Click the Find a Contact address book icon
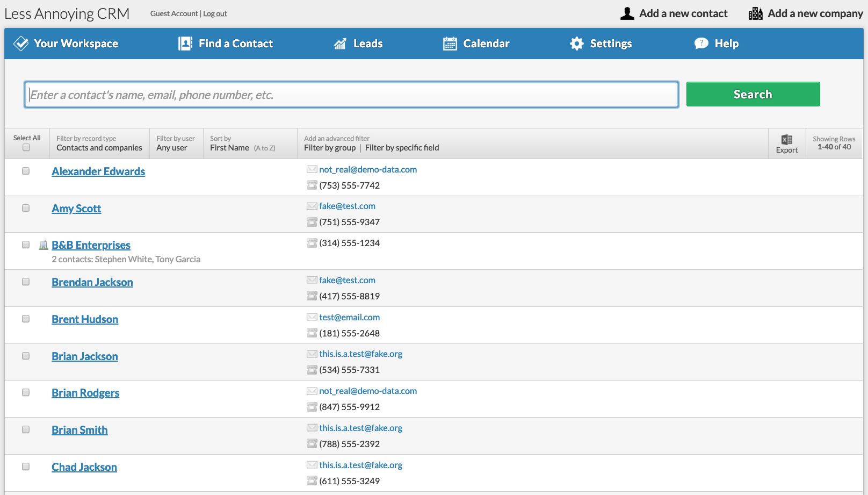The height and width of the screenshot is (495, 868). coord(185,44)
